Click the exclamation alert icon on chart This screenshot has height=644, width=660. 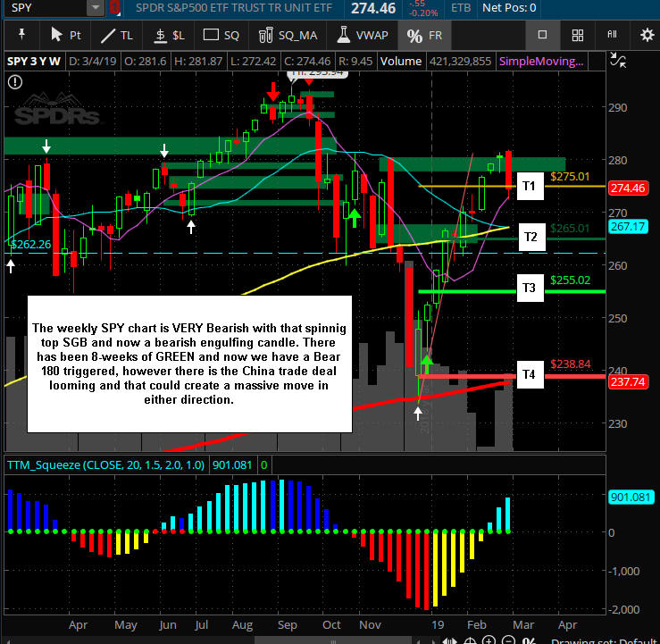click(15, 82)
